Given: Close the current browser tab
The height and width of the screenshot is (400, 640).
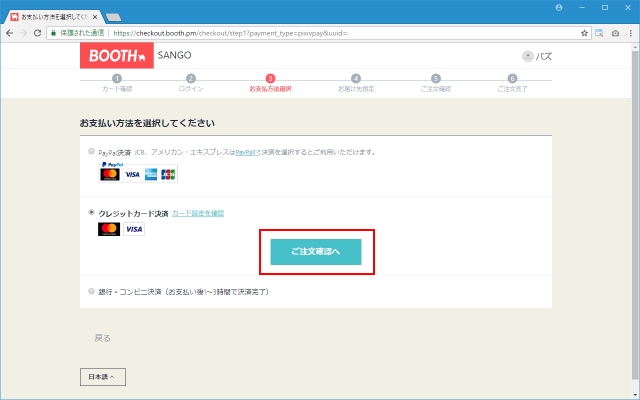Looking at the screenshot, I should pos(95,17).
